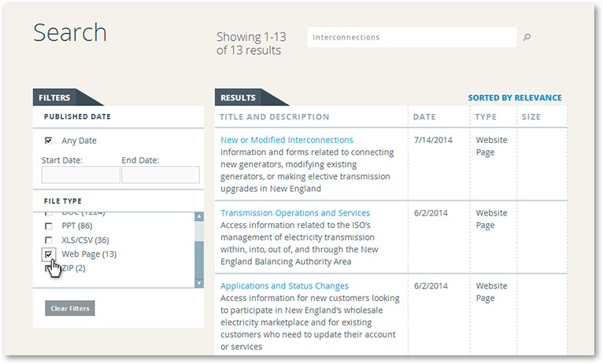Viewport: 603px width, 364px height.
Task: Select the Filters panel tab
Action: pyautogui.click(x=55, y=98)
